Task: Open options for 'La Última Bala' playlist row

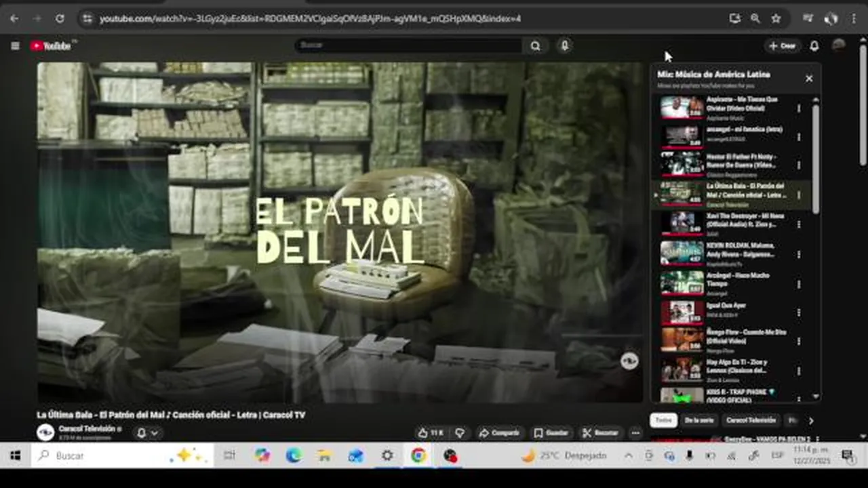Action: [x=799, y=195]
